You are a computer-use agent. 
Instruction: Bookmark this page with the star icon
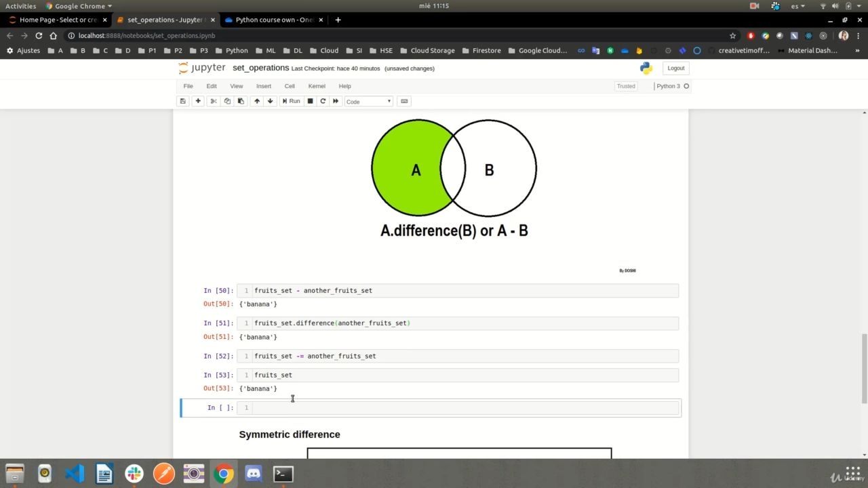pyautogui.click(x=732, y=35)
